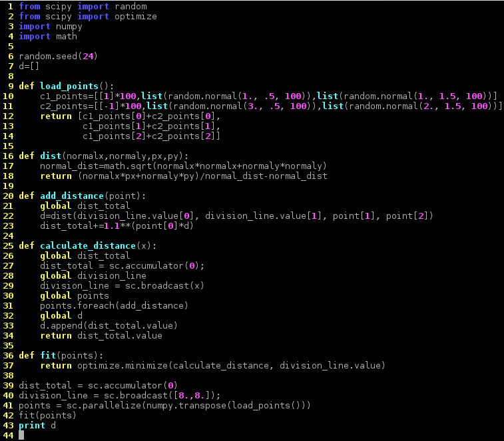Click line number 5
The height and width of the screenshot is (441, 504).
pyautogui.click(x=11, y=47)
